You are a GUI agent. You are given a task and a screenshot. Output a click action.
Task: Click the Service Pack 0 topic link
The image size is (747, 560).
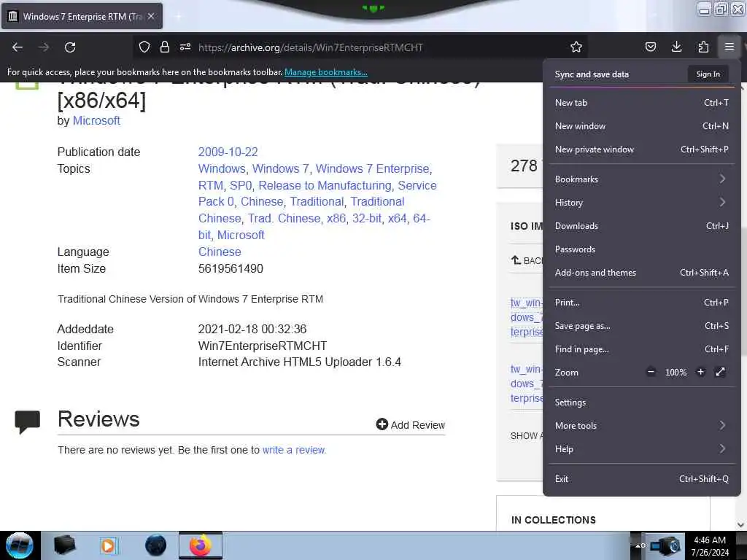click(317, 193)
